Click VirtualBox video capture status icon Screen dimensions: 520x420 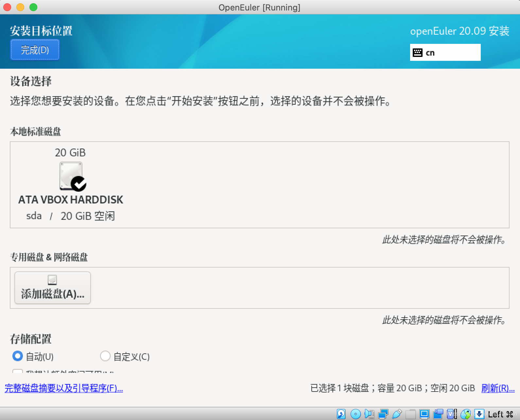pyautogui.click(x=438, y=414)
